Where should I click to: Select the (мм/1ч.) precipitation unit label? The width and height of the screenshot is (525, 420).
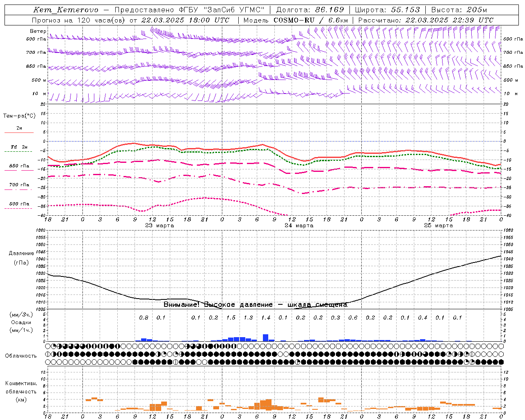click(x=21, y=330)
